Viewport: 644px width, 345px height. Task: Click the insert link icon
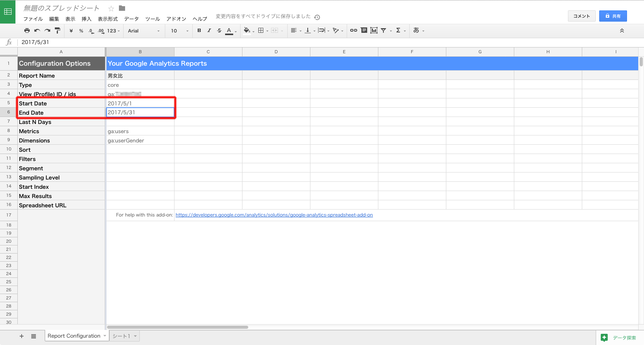click(353, 30)
